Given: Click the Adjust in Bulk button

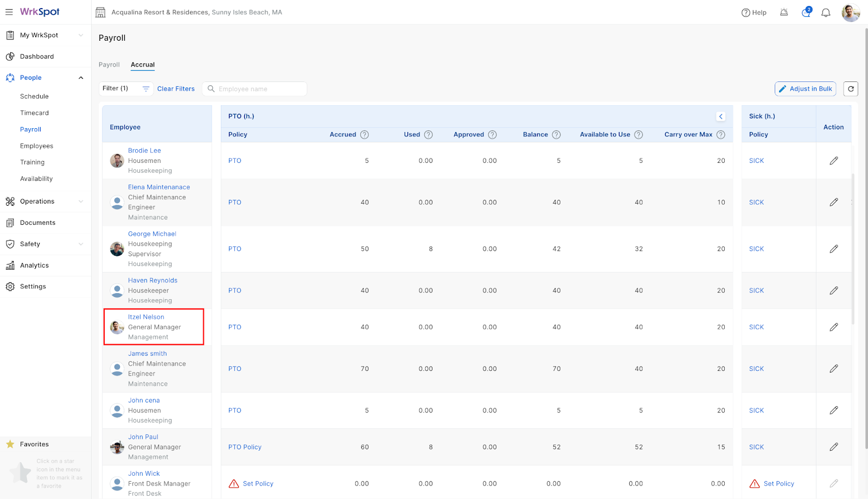Looking at the screenshot, I should pyautogui.click(x=805, y=89).
